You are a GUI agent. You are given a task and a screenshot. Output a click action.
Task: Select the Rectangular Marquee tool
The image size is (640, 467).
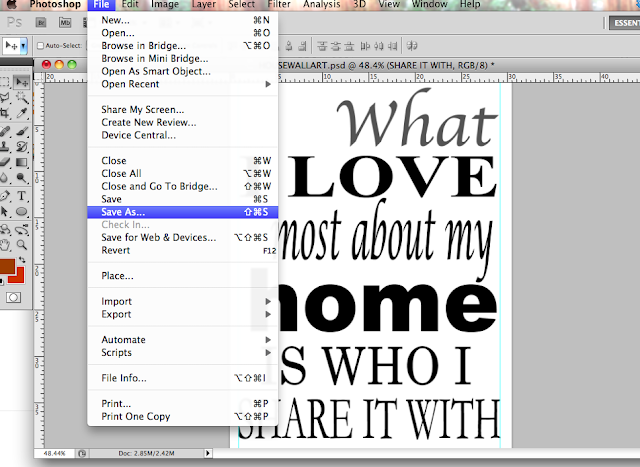[x=5, y=81]
